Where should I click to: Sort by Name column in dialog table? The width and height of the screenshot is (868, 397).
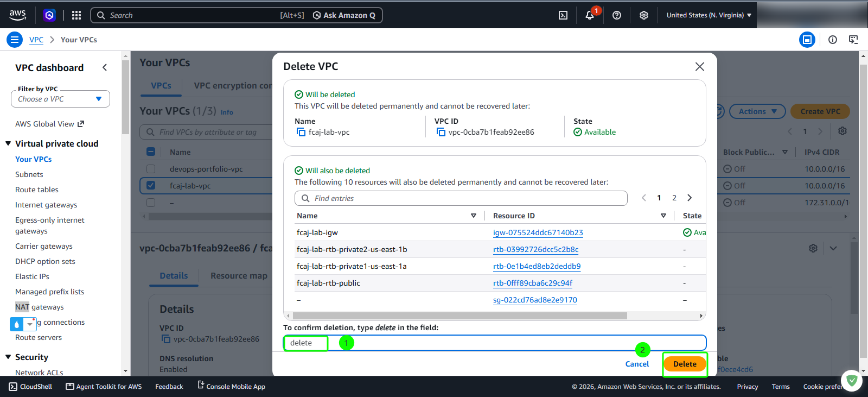473,216
